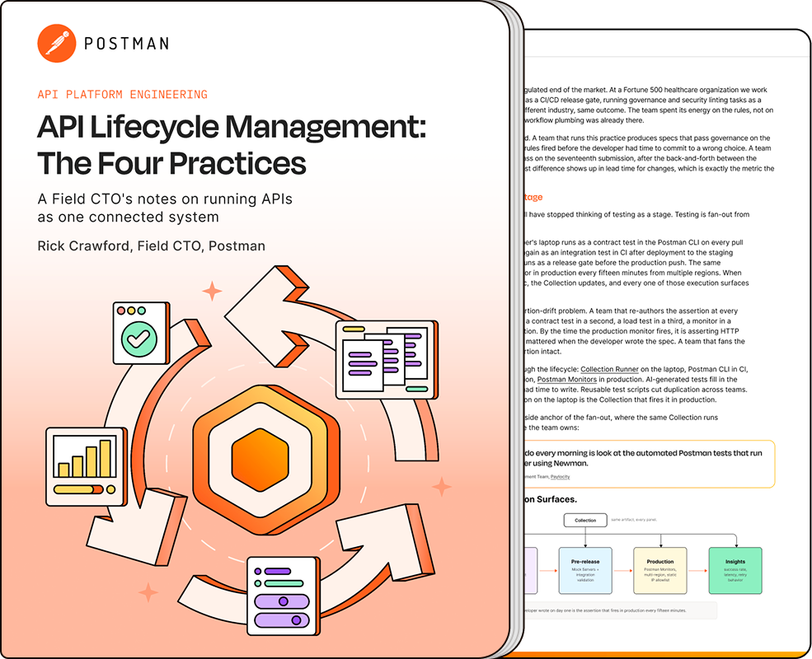Click the green checkmark window illustration
The image size is (812, 659).
(x=141, y=334)
